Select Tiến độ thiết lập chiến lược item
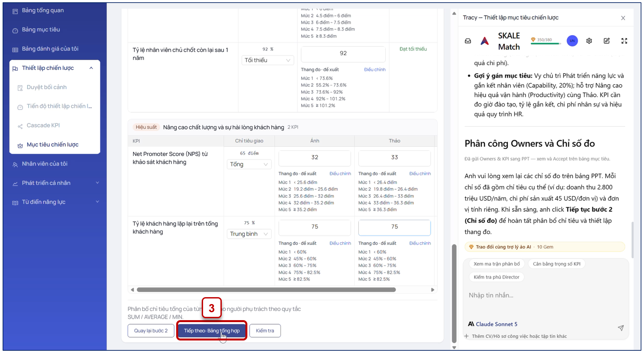This screenshot has width=644, height=351. tap(59, 106)
